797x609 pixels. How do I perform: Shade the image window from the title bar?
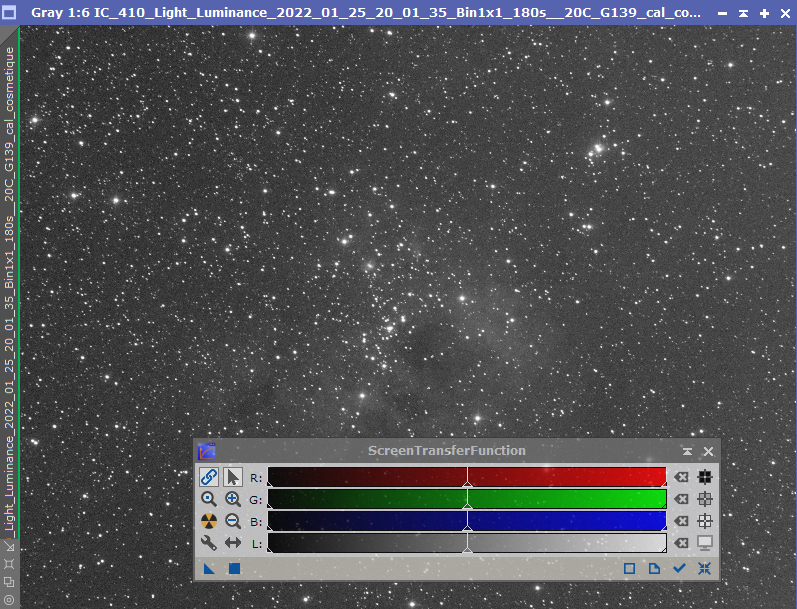click(x=744, y=14)
